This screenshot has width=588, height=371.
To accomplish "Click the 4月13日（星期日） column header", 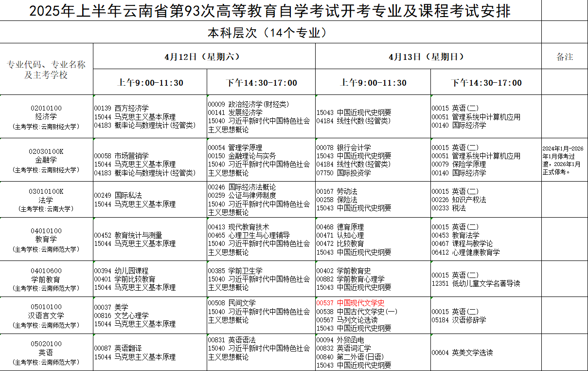I will coord(427,56).
